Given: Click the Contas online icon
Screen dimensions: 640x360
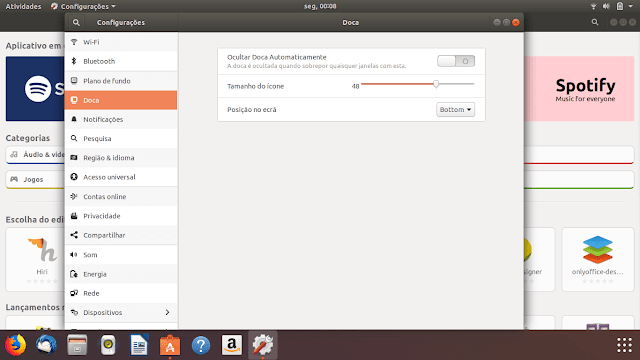Looking at the screenshot, I should click(x=74, y=196).
